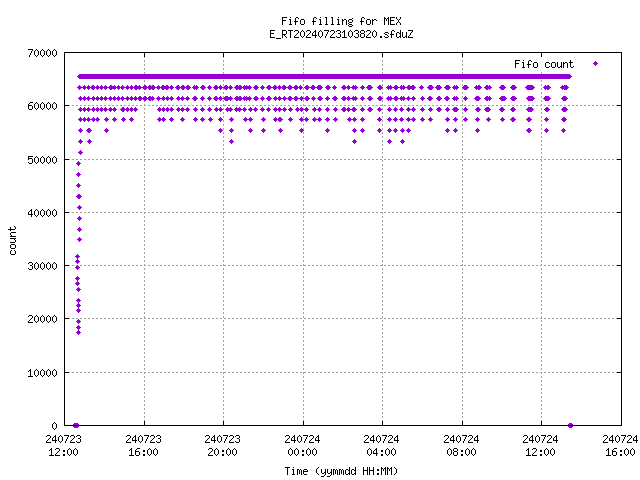This screenshot has height=480, width=640.
Task: Click the y-axis label 'count'
Action: point(13,241)
